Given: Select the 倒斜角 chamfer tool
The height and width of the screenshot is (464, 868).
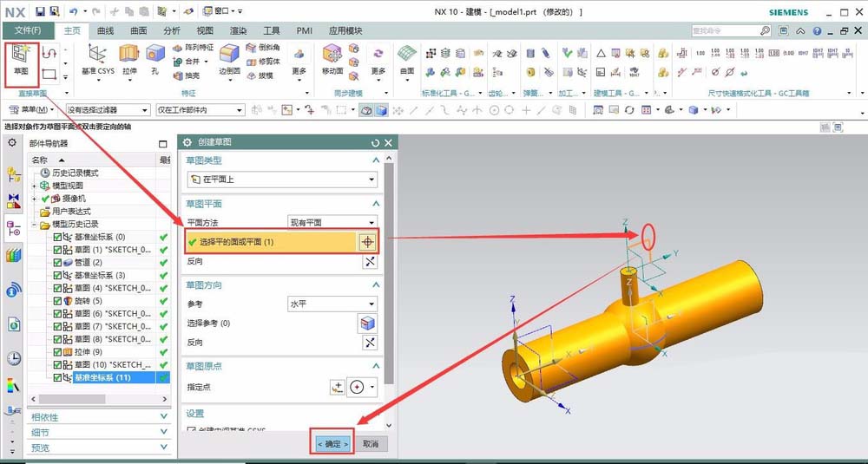Looking at the screenshot, I should 263,48.
